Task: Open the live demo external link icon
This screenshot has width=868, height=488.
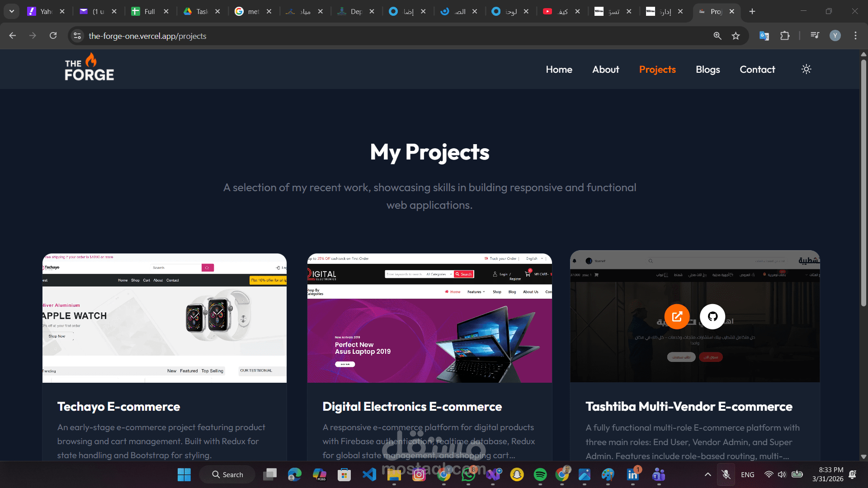Action: (677, 316)
